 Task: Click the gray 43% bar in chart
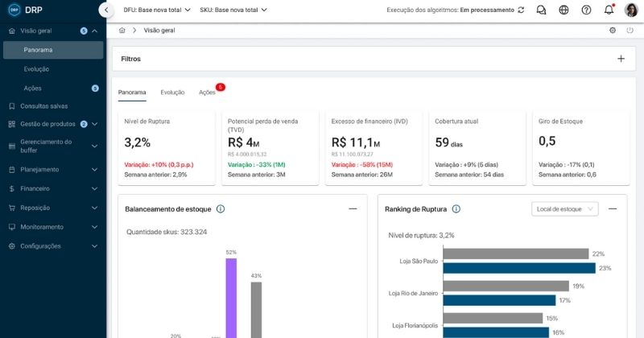tap(256, 310)
